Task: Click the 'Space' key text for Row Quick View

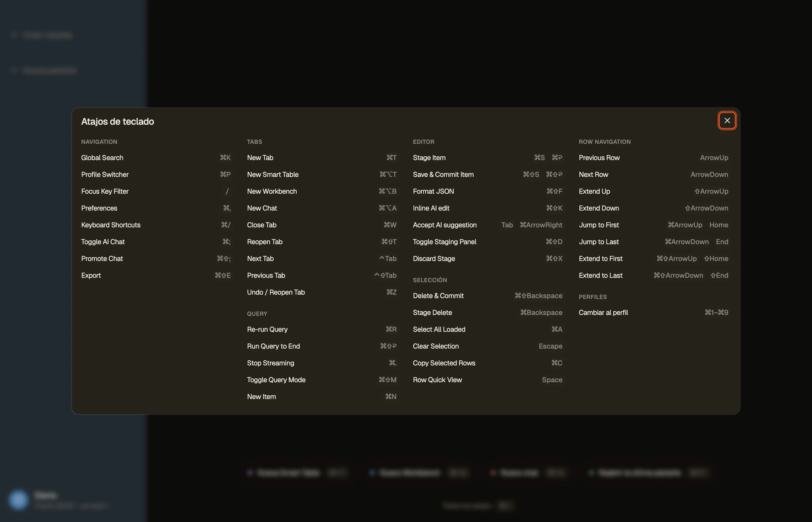Action: (x=552, y=380)
